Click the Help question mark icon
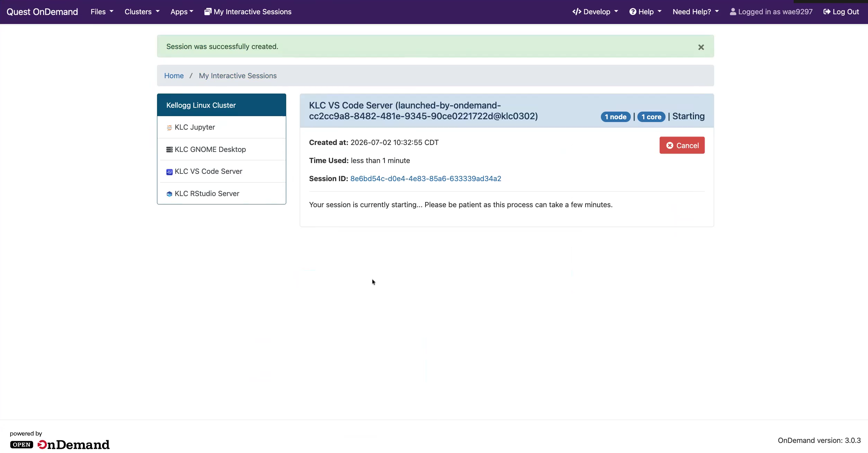This screenshot has height=453, width=868. pyautogui.click(x=633, y=12)
